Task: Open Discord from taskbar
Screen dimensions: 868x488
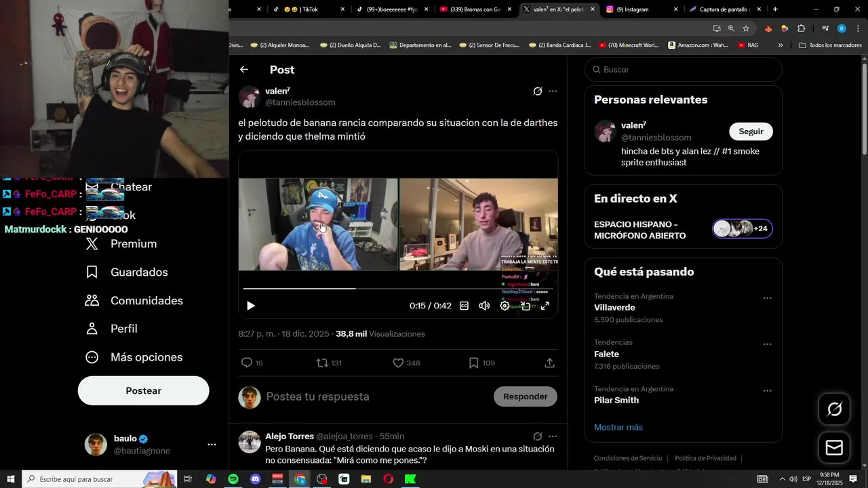Action: [255, 479]
